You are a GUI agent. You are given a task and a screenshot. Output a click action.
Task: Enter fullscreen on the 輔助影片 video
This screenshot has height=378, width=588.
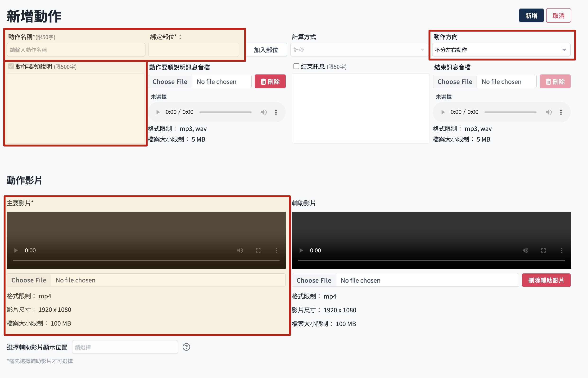[543, 250]
